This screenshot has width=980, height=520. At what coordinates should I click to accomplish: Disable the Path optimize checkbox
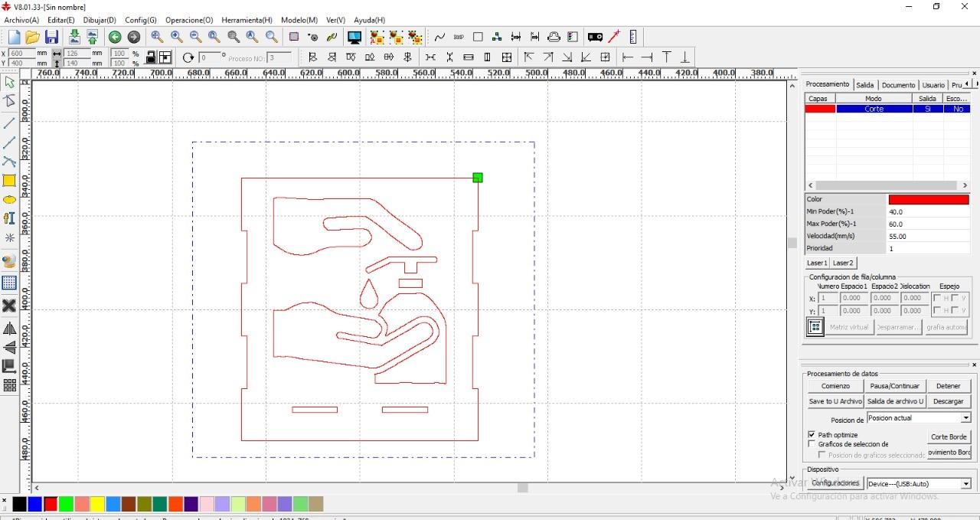coord(812,435)
